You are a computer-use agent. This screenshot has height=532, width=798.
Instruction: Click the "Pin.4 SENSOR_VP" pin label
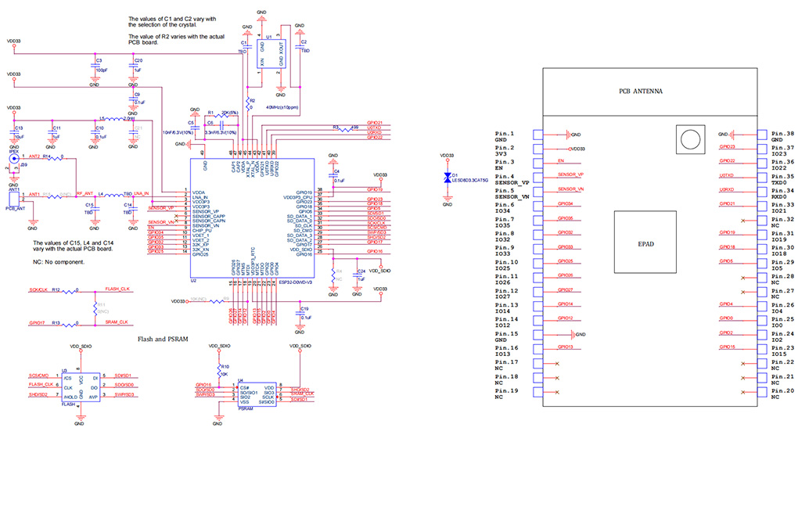click(x=512, y=180)
